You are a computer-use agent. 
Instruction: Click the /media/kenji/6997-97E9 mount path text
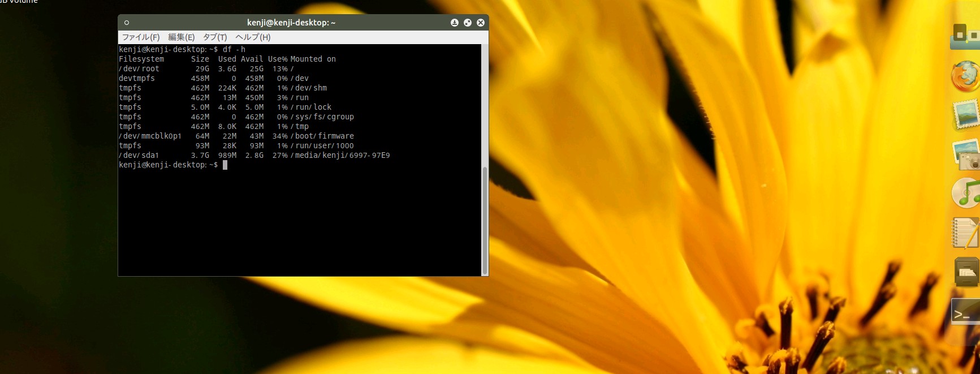[x=340, y=156]
